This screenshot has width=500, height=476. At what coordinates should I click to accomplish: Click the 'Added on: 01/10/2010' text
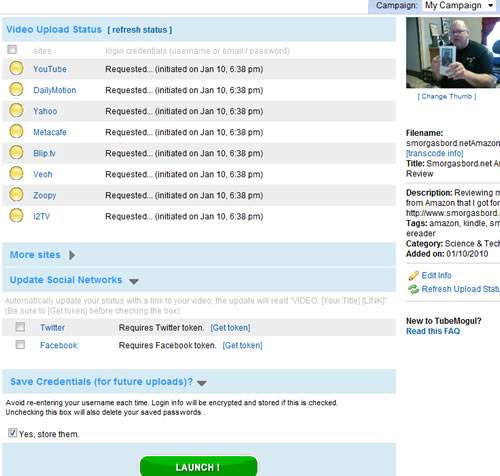pos(447,254)
